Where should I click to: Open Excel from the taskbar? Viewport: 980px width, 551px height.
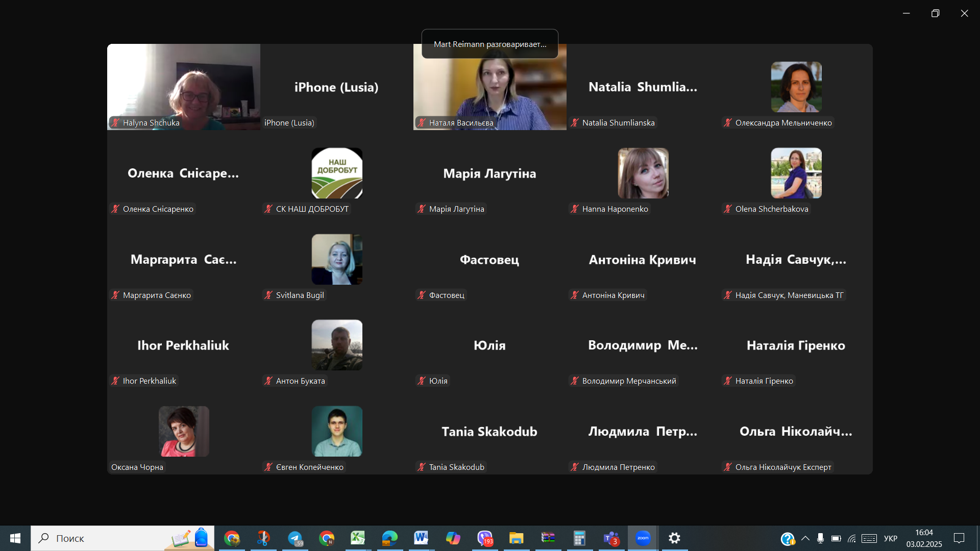pos(358,538)
